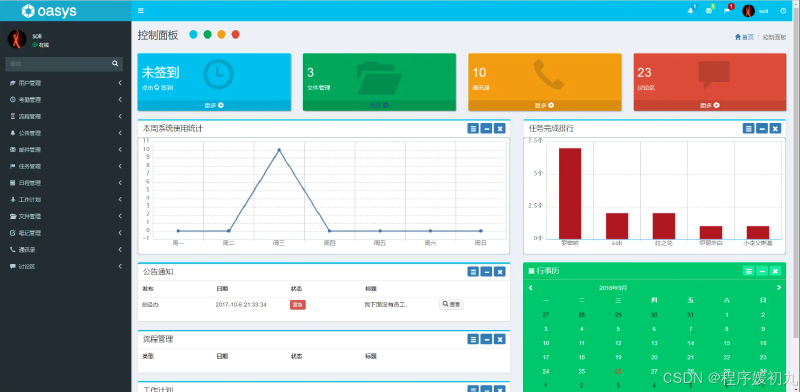Click the list icon on 本周系统使用统计 panel
The image size is (800, 392).
(473, 128)
